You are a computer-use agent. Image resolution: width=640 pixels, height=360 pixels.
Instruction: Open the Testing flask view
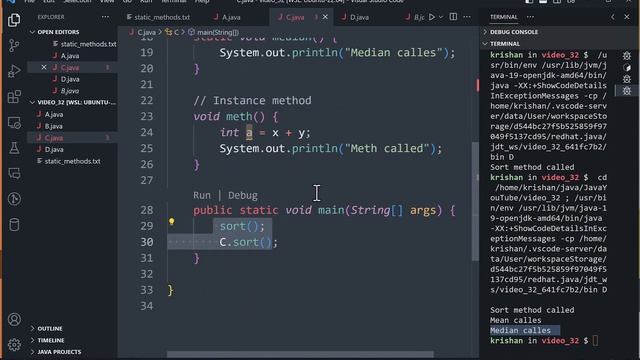pos(14,148)
